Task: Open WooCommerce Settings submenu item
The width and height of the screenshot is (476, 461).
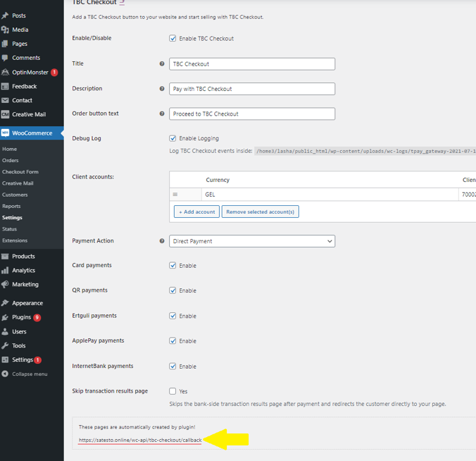Action: pos(12,217)
